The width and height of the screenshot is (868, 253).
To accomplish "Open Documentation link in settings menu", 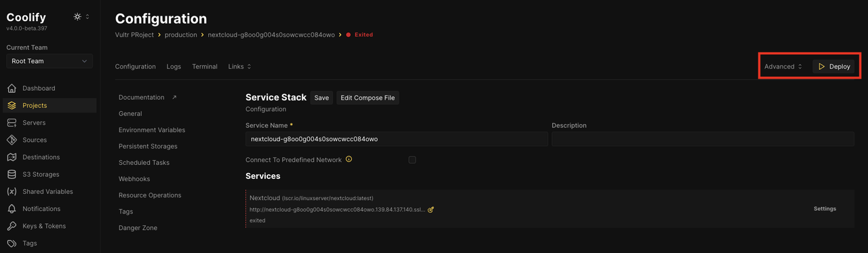I will 142,98.
